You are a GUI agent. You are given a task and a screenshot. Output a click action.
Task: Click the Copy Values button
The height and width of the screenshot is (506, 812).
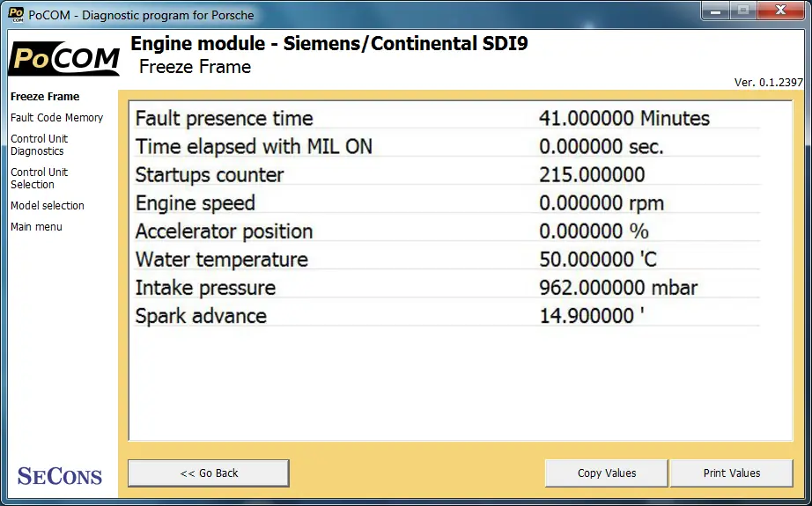click(x=607, y=473)
